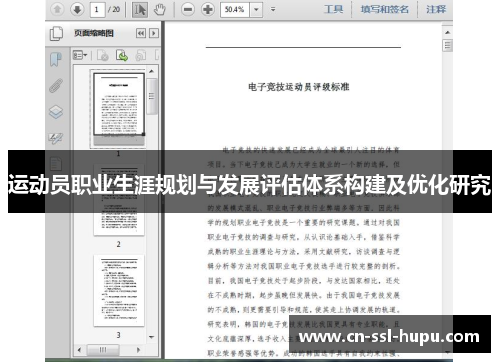Click the page number field showing 1
This screenshot has width=500, height=362.
(97, 9)
